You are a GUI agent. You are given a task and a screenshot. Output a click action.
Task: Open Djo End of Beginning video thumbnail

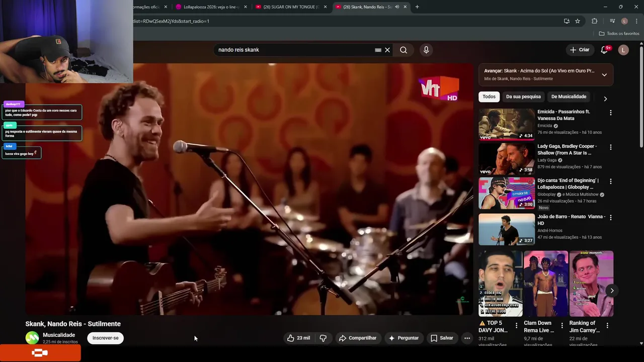click(x=507, y=193)
